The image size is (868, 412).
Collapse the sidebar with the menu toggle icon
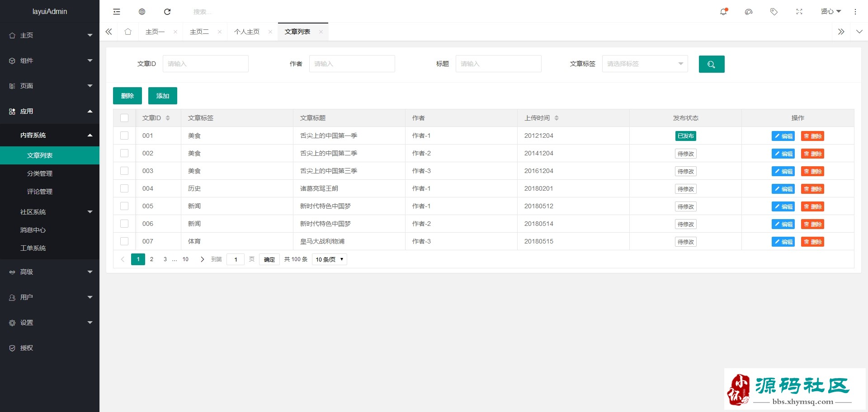(117, 12)
